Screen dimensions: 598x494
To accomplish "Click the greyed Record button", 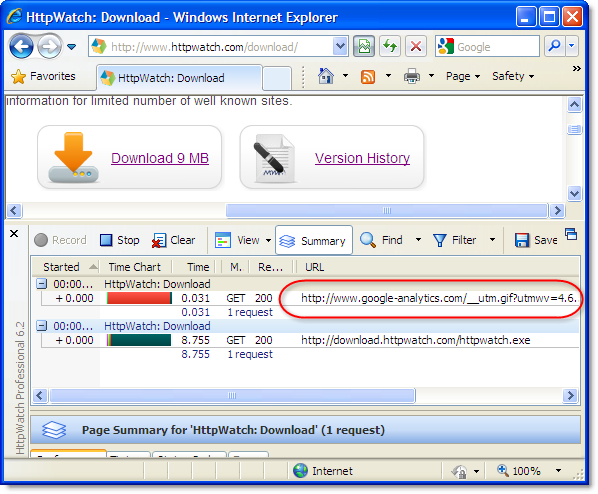I will coord(60,240).
